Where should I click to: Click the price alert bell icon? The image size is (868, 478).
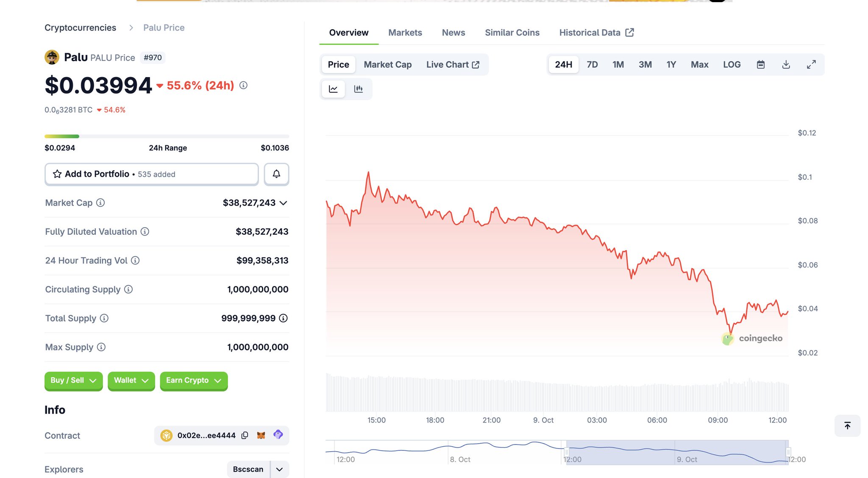click(276, 174)
